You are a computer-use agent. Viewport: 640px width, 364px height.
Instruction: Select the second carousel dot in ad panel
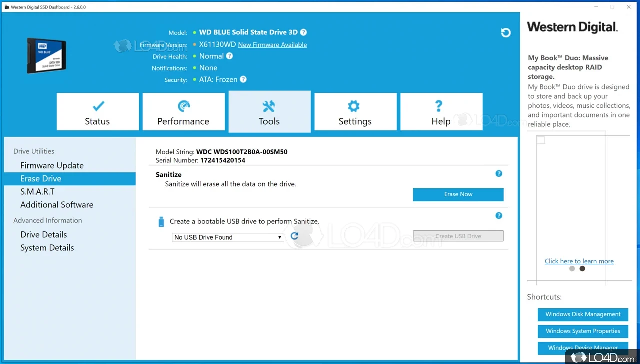point(582,269)
